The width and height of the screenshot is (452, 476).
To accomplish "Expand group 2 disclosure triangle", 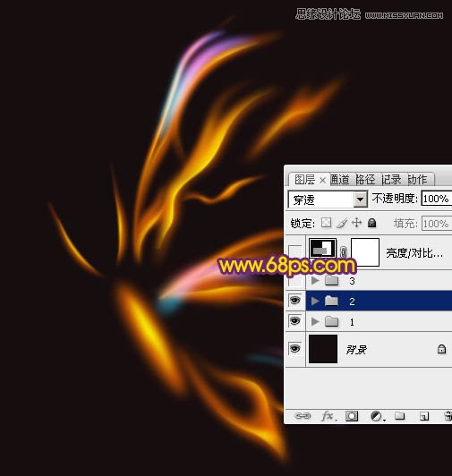I will (x=315, y=301).
